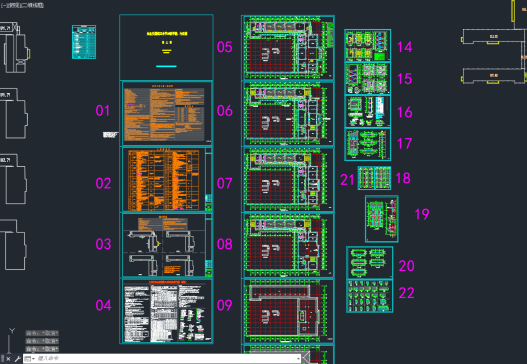Click the magenta label 22

click(406, 293)
